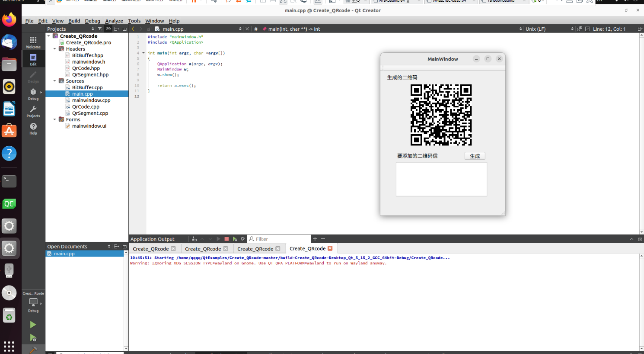The width and height of the screenshot is (644, 354).
Task: Close the output pane panel
Action: coord(640,239)
